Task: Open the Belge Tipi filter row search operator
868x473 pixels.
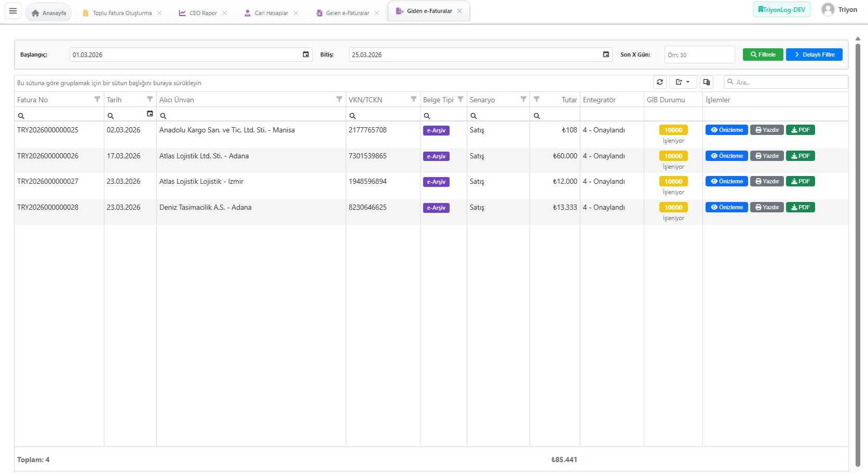Action: pos(427,116)
